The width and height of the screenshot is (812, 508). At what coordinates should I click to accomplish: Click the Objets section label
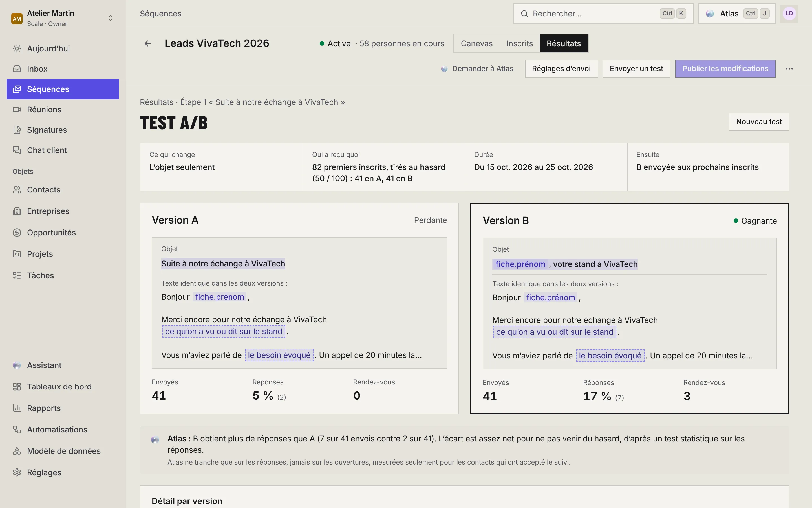[23, 172]
